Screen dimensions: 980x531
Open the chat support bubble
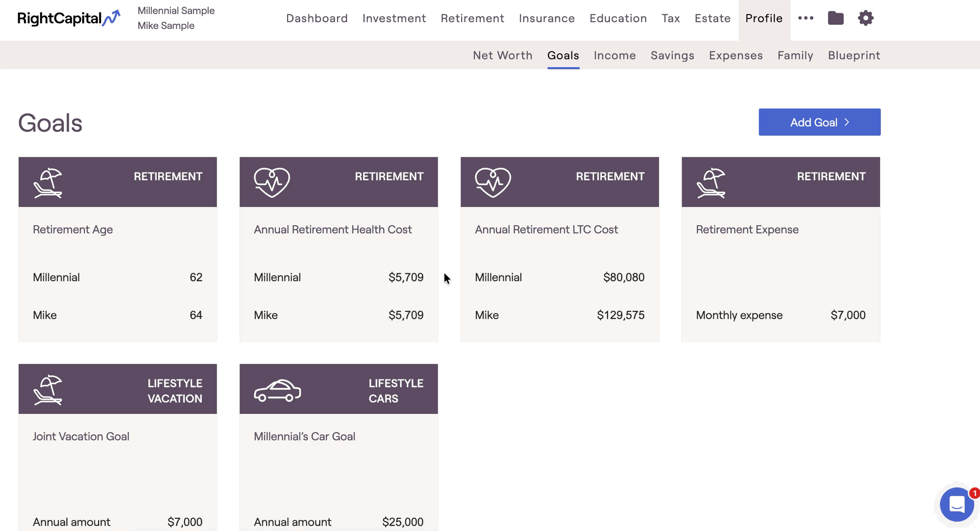pos(956,504)
